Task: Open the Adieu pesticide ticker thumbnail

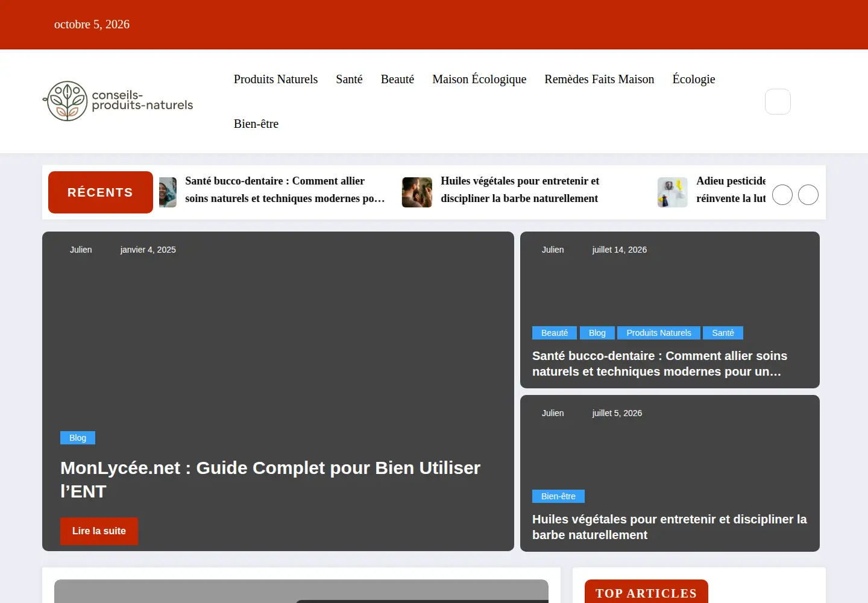Action: click(x=673, y=192)
